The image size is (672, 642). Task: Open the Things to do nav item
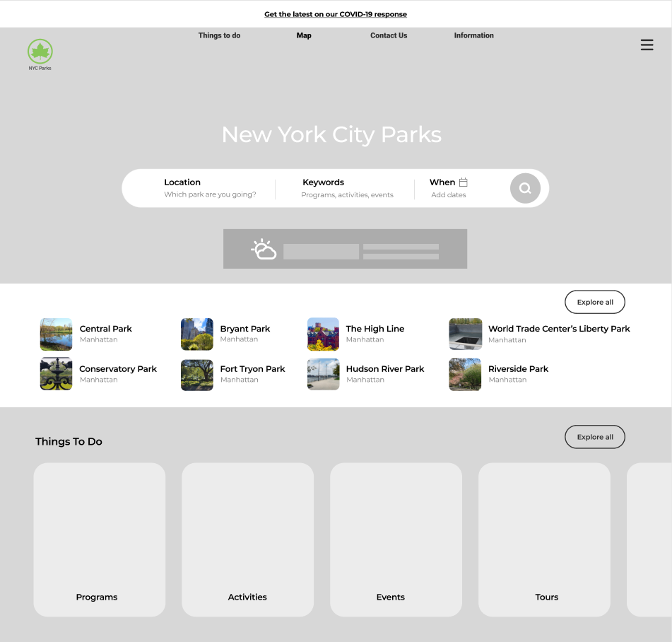coord(219,35)
